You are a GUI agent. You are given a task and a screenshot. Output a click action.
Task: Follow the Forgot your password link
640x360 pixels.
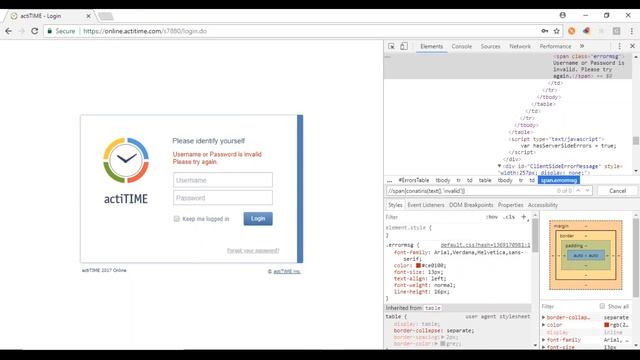click(x=253, y=251)
